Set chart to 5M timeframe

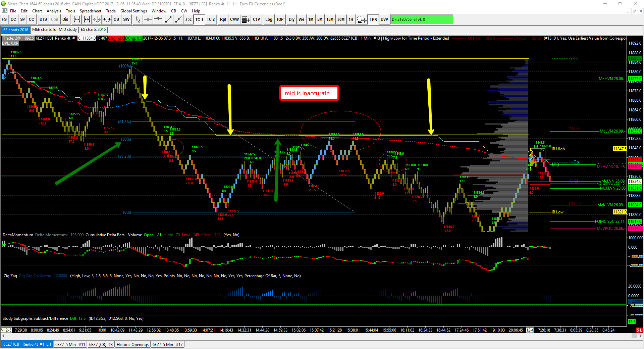pyautogui.click(x=320, y=19)
